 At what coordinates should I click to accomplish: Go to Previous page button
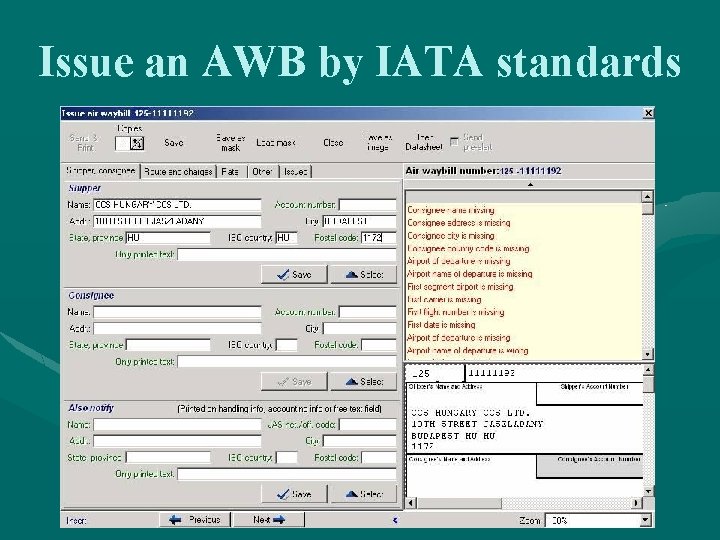pyautogui.click(x=195, y=520)
